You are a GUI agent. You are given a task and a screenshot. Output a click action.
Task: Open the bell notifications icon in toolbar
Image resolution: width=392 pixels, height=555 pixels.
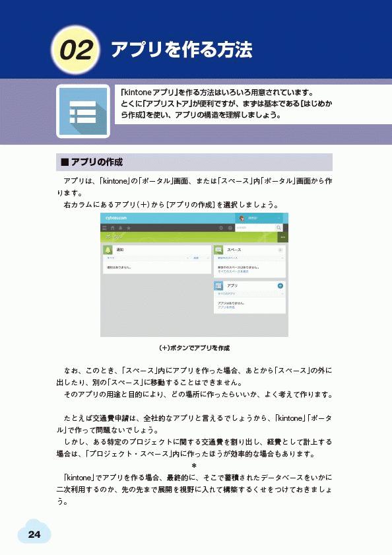point(121,228)
